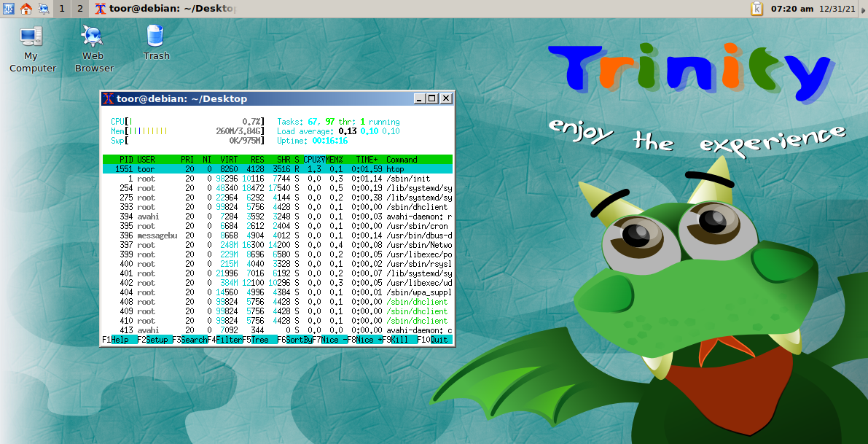Click the Mem usage meter bar in htop

coord(187,131)
